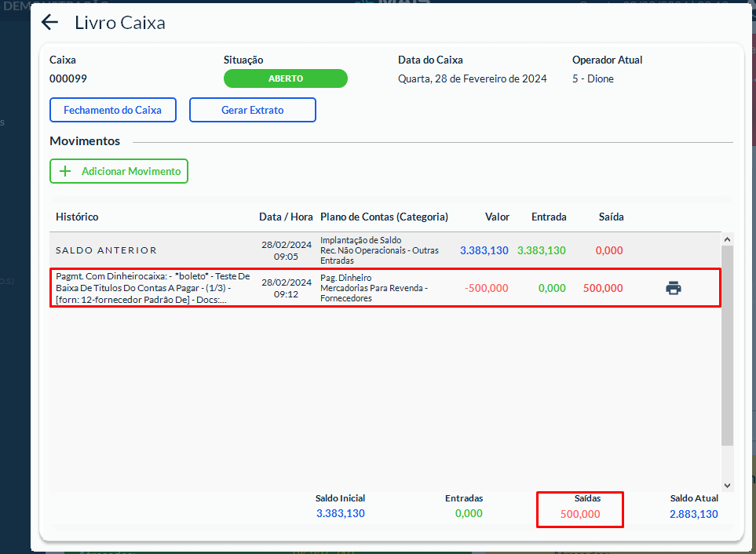The image size is (756, 554).
Task: Select the Data / Hora column header
Action: [286, 217]
